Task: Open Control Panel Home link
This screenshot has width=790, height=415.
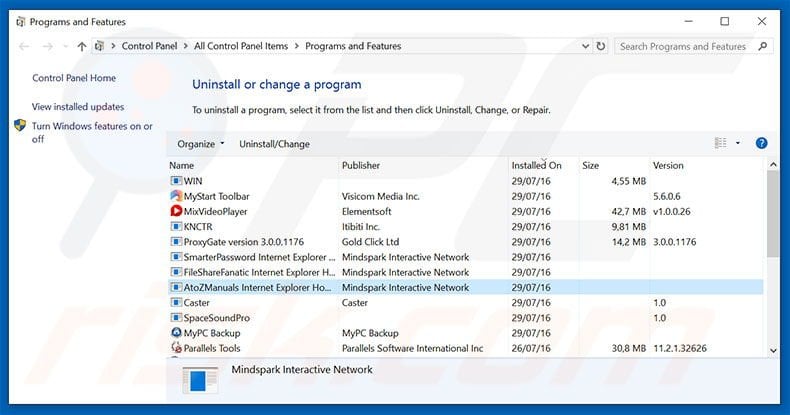Action: [74, 78]
